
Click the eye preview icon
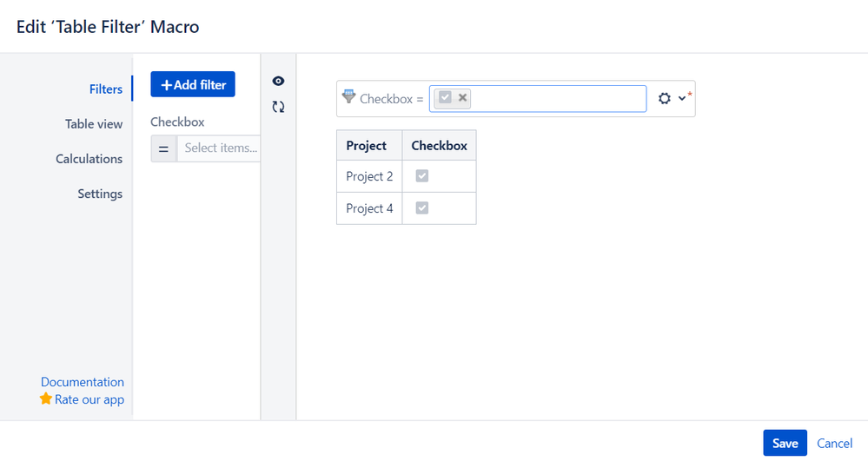(278, 81)
